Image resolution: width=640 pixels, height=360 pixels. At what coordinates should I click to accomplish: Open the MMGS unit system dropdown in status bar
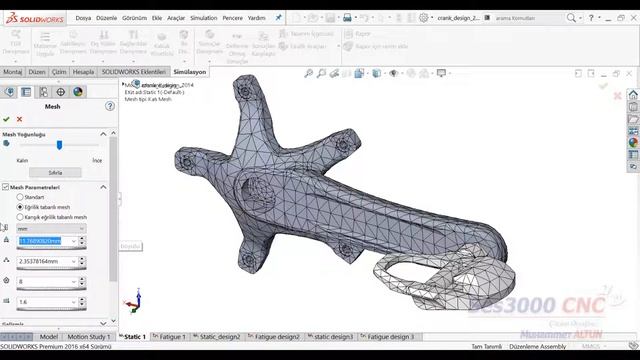(x=594, y=346)
